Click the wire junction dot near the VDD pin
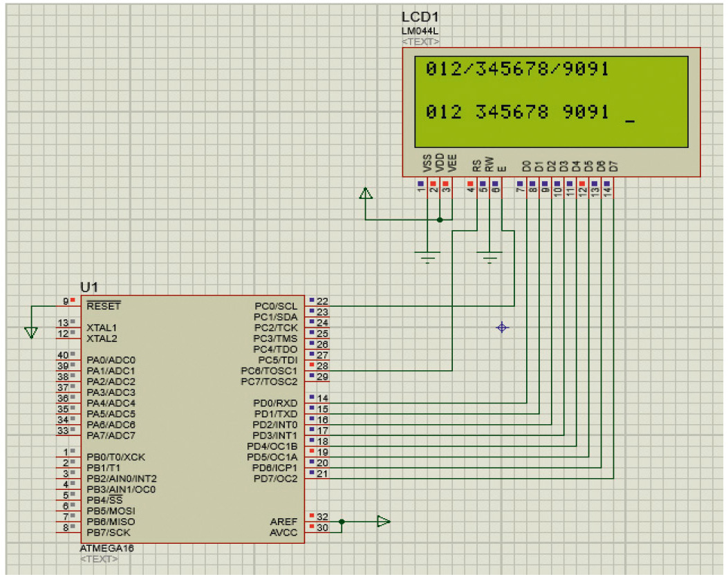 tap(440, 220)
